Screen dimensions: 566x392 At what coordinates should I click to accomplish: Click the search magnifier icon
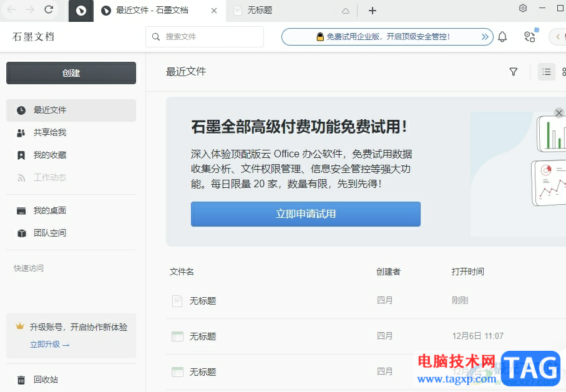tap(156, 37)
